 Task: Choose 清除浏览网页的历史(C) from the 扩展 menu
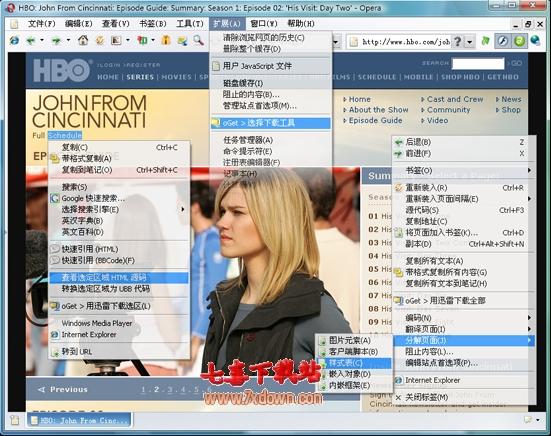(271, 38)
